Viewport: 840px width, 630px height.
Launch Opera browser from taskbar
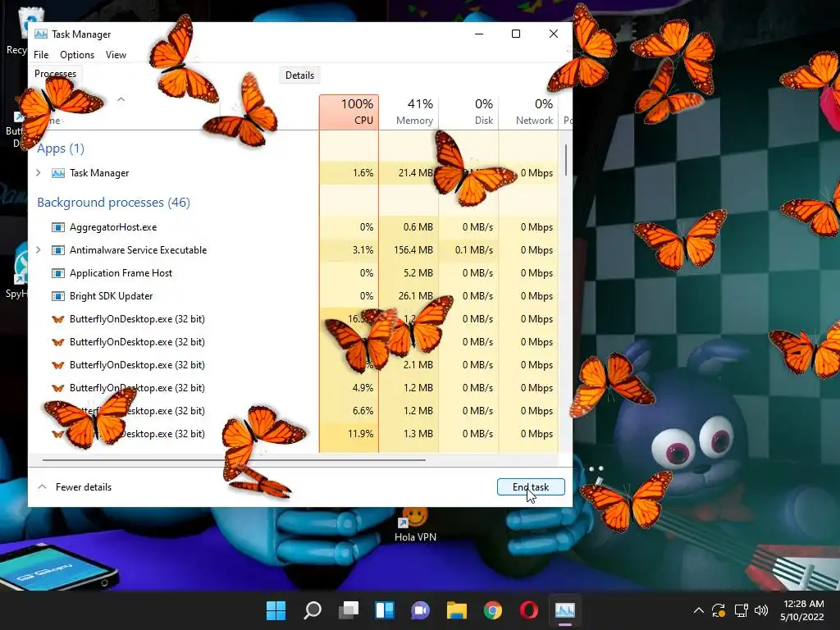(x=529, y=610)
